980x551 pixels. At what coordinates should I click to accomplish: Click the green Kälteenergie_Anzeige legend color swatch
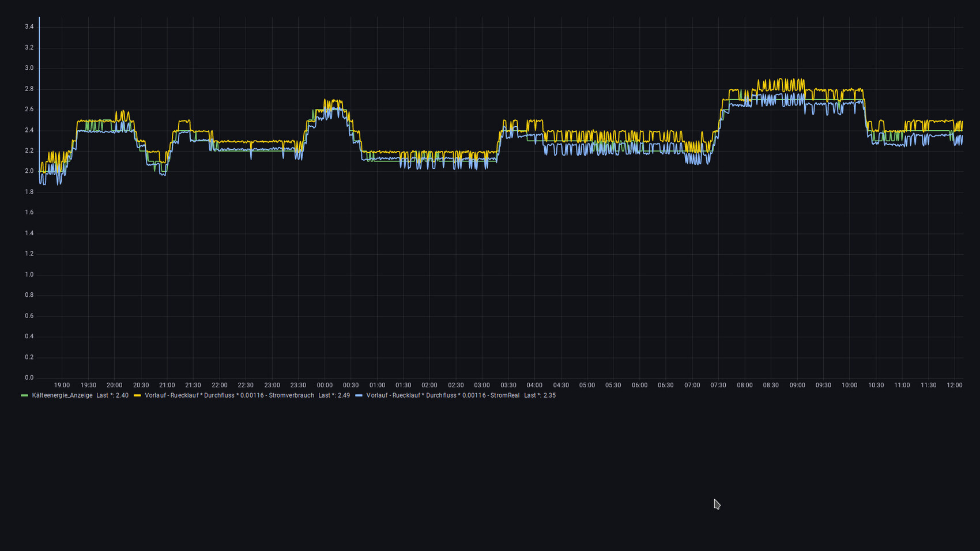click(24, 395)
